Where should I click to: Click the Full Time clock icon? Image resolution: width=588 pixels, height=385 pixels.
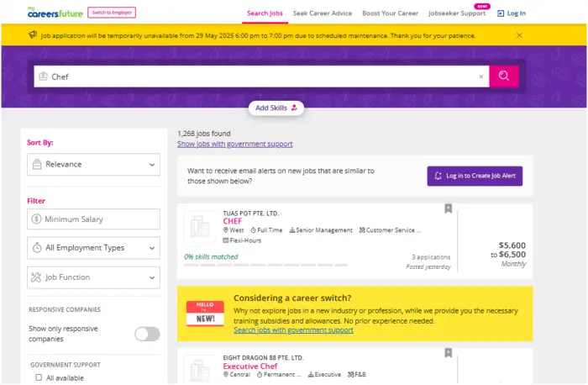tap(254, 230)
